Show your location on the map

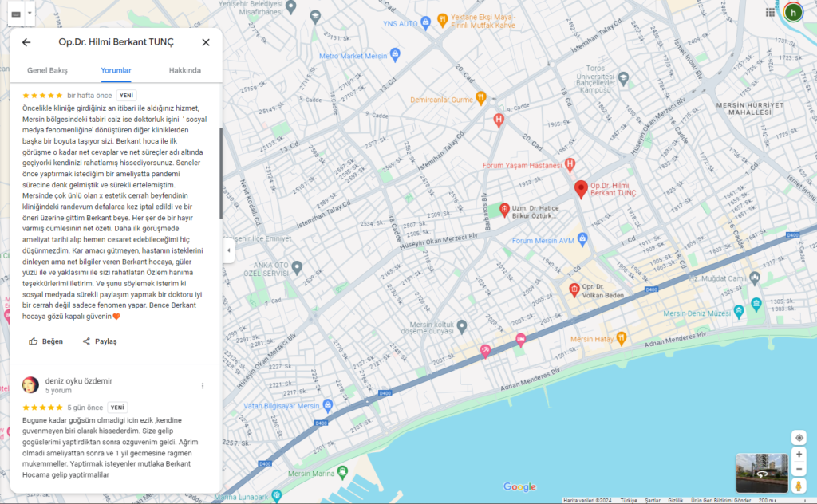click(799, 438)
